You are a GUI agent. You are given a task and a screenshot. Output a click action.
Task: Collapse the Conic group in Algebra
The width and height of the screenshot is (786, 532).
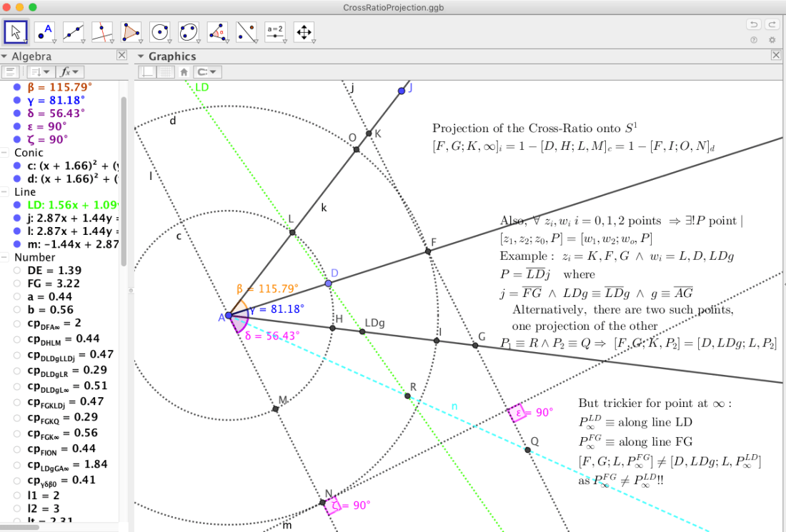(x=6, y=153)
